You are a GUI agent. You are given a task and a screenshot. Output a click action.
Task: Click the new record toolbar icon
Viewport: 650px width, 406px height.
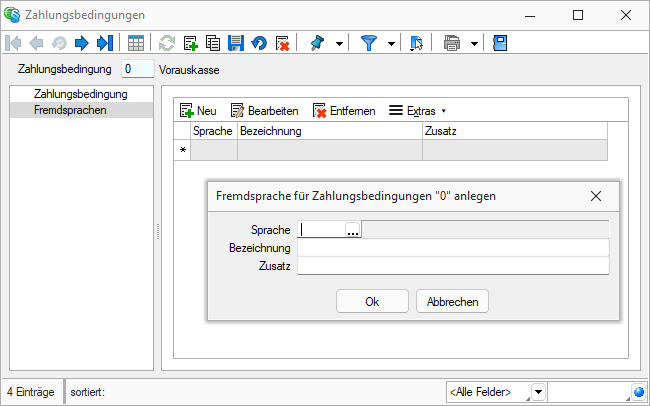[191, 43]
